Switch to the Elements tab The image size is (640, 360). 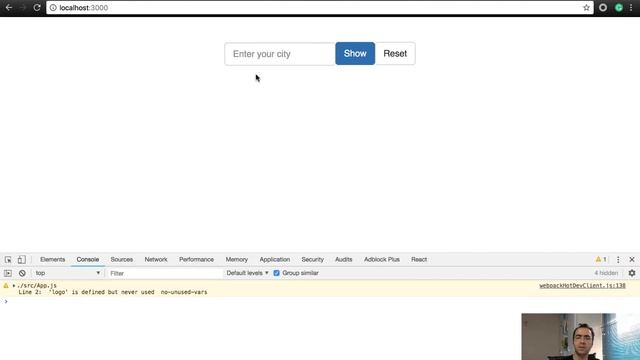(x=53, y=260)
